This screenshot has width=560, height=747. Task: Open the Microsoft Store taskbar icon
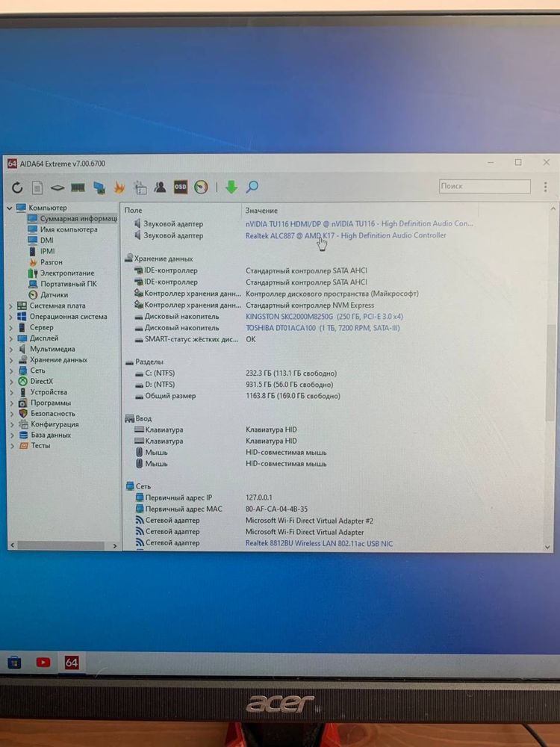(x=14, y=662)
